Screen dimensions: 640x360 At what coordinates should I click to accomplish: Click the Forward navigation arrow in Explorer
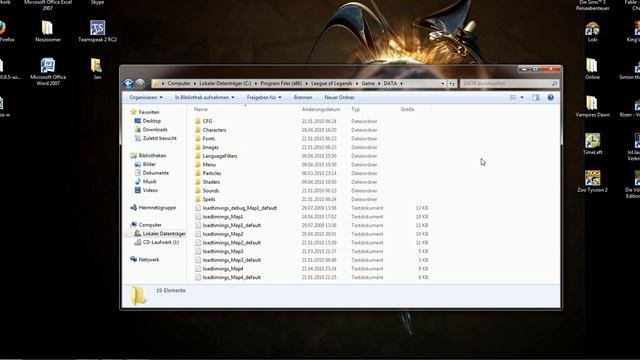(x=140, y=83)
